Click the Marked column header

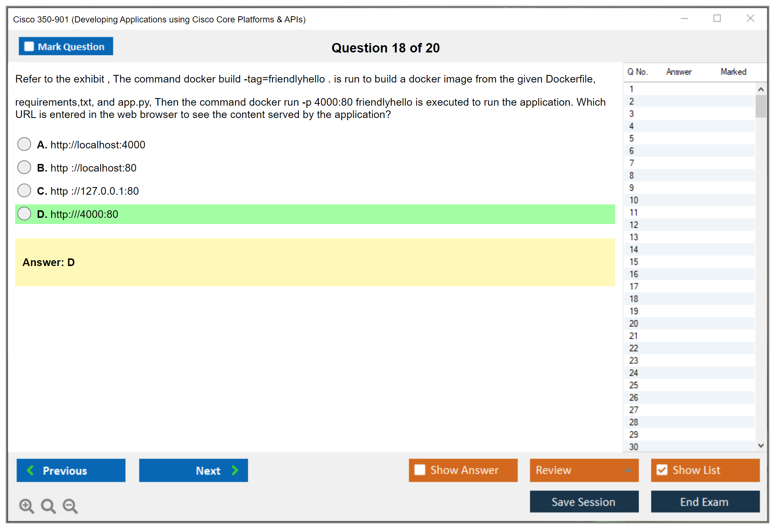coord(733,72)
